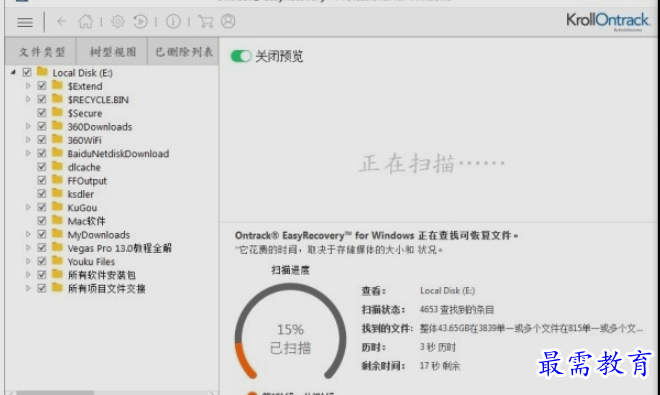The height and width of the screenshot is (395, 660).
Task: Open the information icon
Action: point(173,21)
